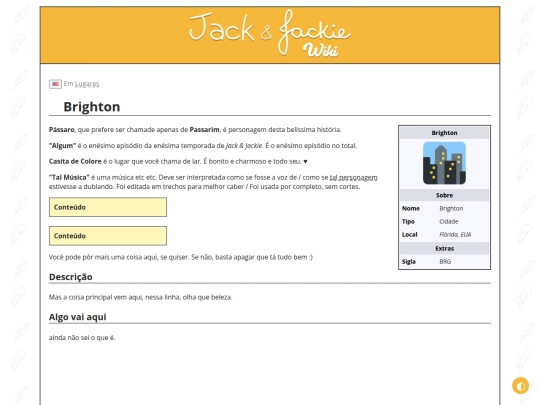The width and height of the screenshot is (540, 405).
Task: Click the Nome value Brighton in infobox
Action: 451,208
